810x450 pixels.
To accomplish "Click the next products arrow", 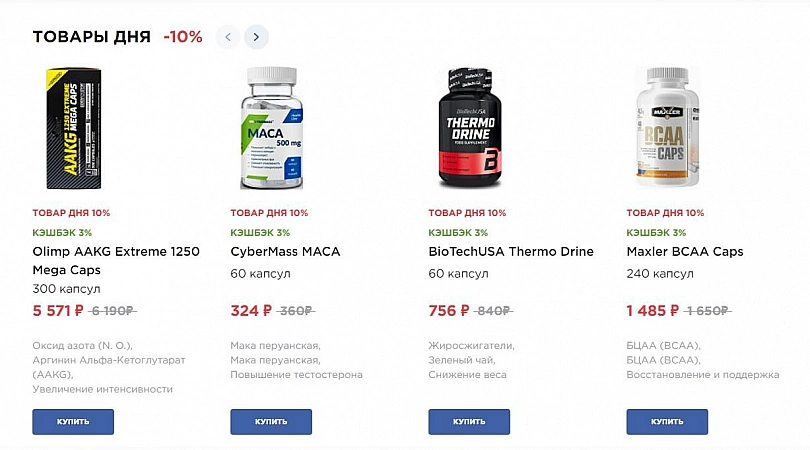I will click(256, 37).
